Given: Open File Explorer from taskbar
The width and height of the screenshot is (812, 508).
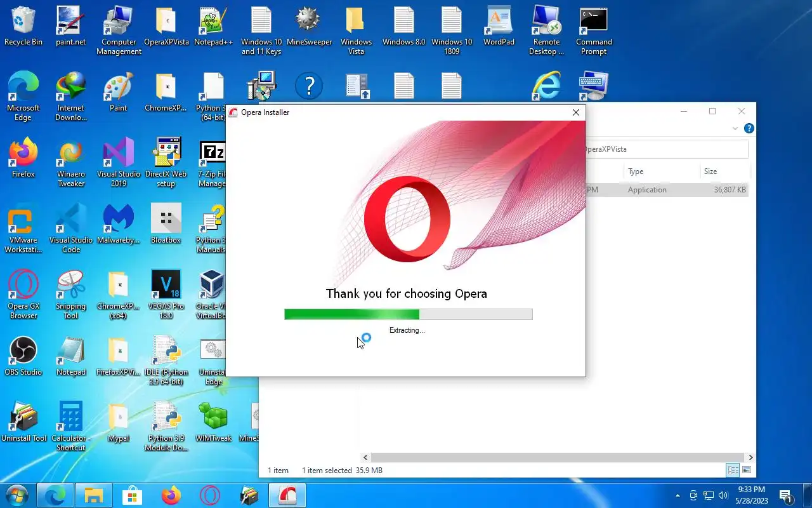Looking at the screenshot, I should point(94,495).
